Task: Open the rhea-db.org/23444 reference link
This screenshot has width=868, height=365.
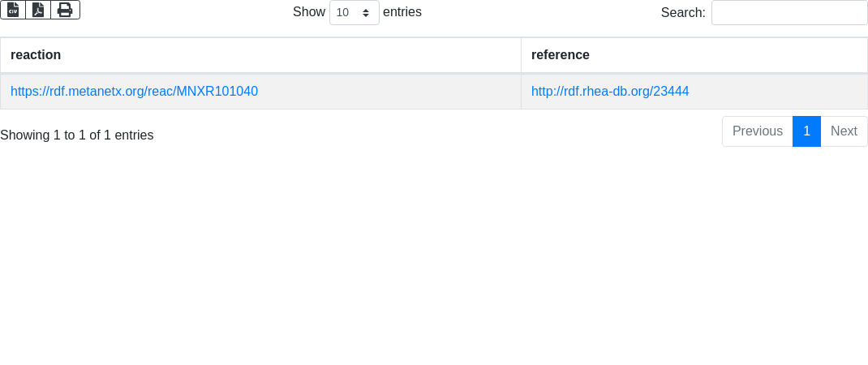Action: tap(610, 92)
